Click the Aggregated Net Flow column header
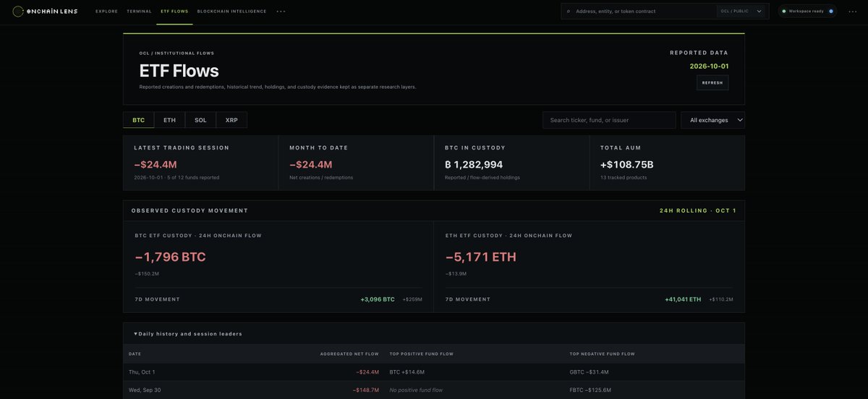The image size is (868, 399). coord(349,353)
